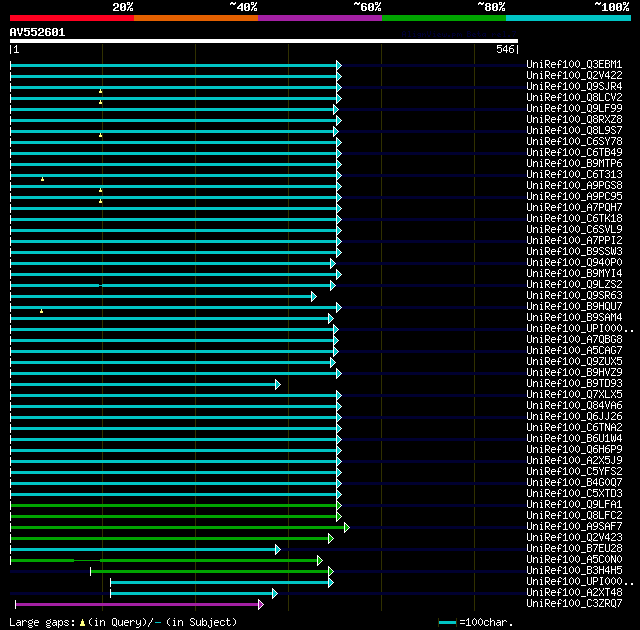Select the label UniRef100_A7PPI2

pos(574,241)
